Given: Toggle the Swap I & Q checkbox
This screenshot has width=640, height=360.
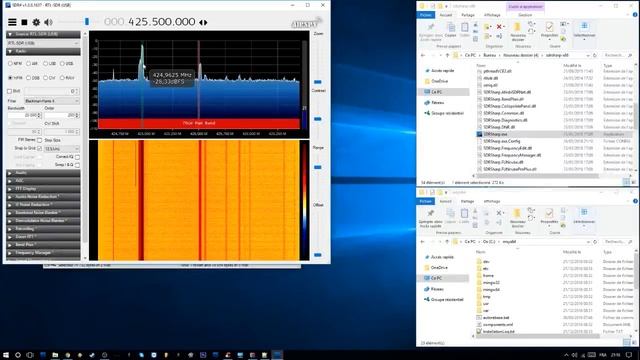Looking at the screenshot, I should [77, 165].
